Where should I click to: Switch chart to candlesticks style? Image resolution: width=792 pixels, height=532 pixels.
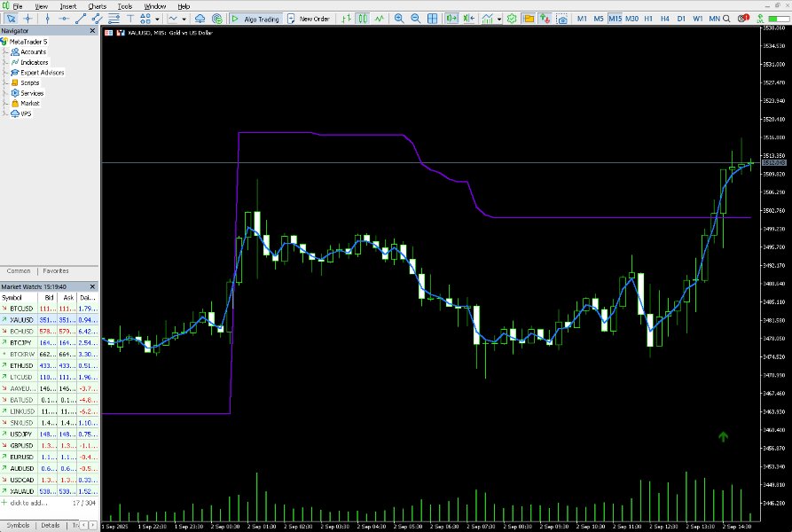[363, 19]
